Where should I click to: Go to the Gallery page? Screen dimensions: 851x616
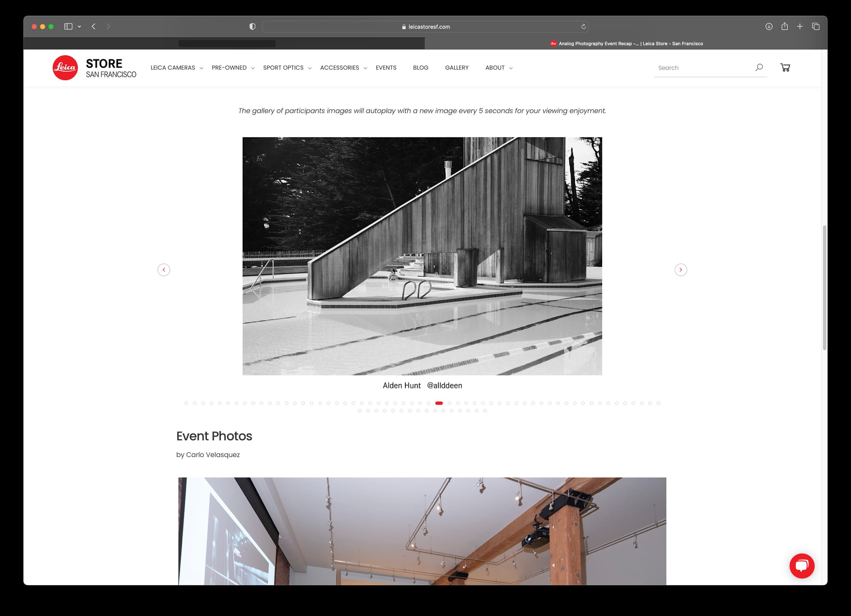pyautogui.click(x=456, y=68)
